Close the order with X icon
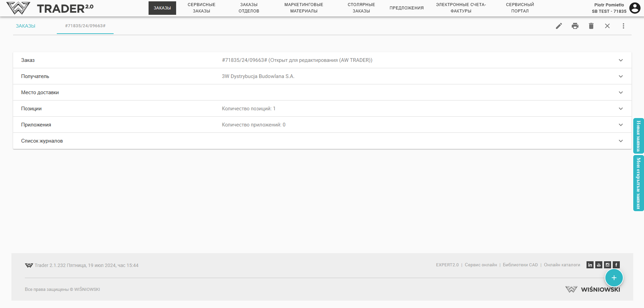Image resolution: width=644 pixels, height=308 pixels. [607, 26]
